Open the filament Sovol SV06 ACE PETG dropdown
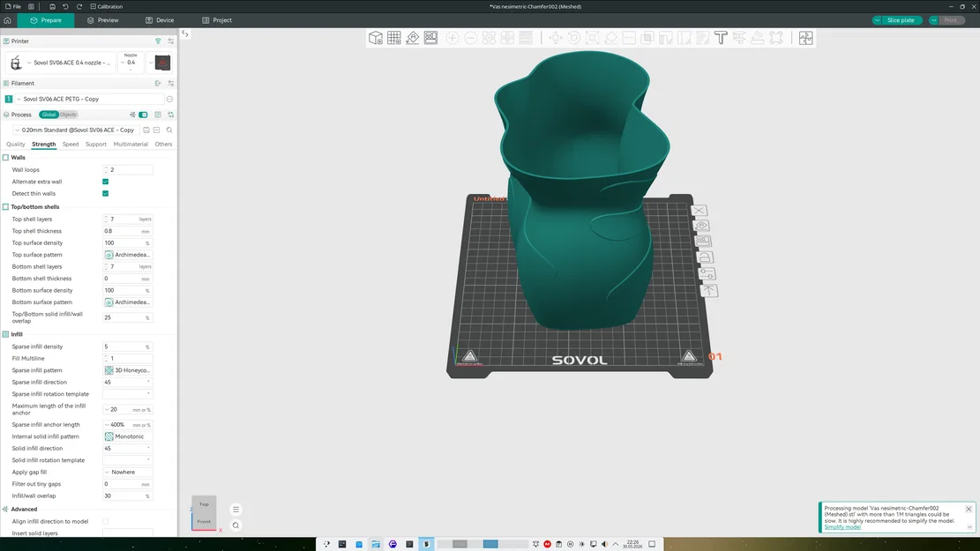This screenshot has width=980, height=551. 89,99
